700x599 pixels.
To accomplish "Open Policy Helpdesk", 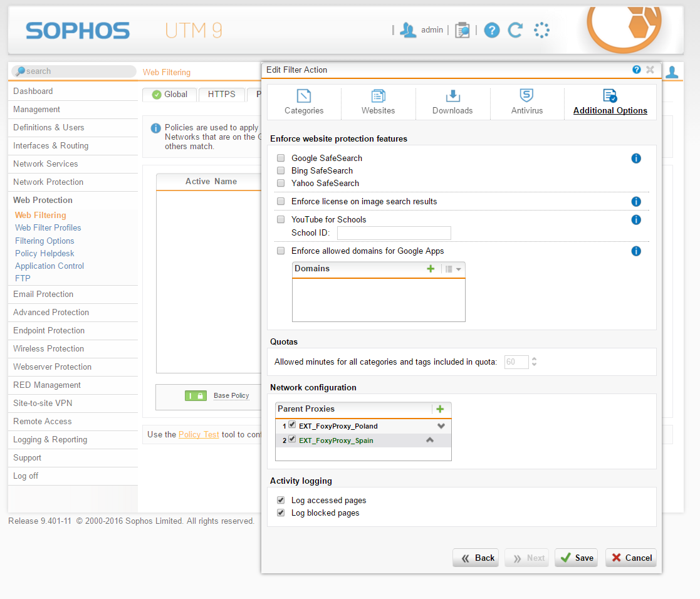I will coord(44,254).
